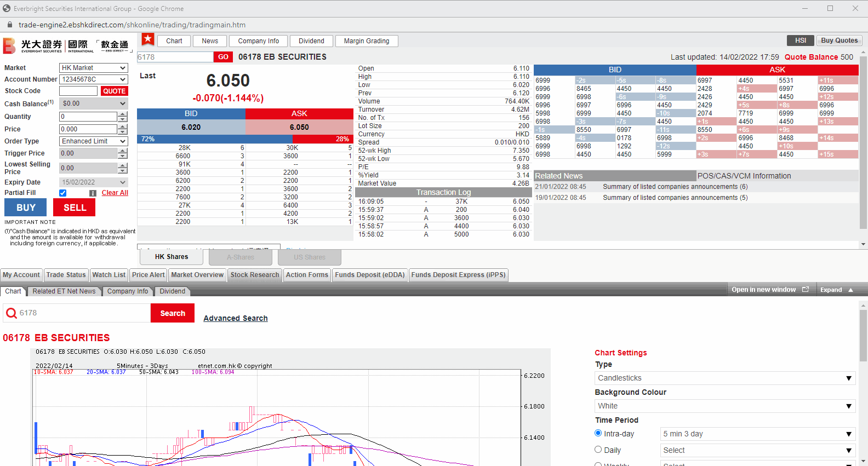868x466 pixels.
Task: Open the Watch List tab
Action: coord(109,275)
